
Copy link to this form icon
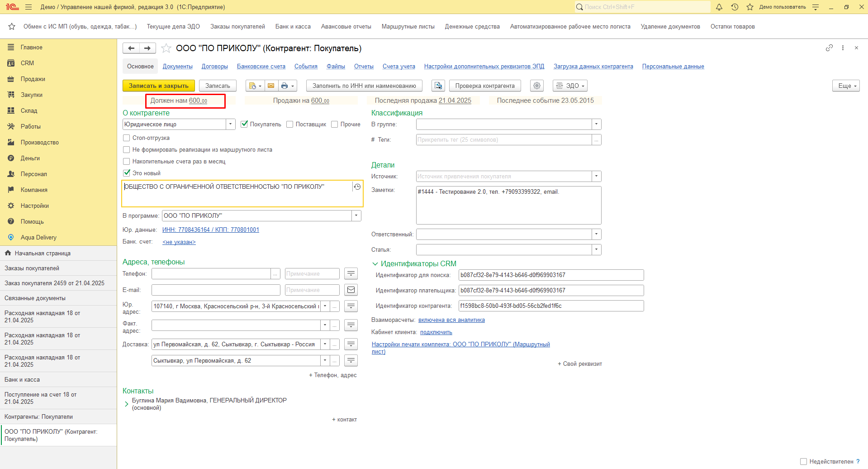pos(829,48)
